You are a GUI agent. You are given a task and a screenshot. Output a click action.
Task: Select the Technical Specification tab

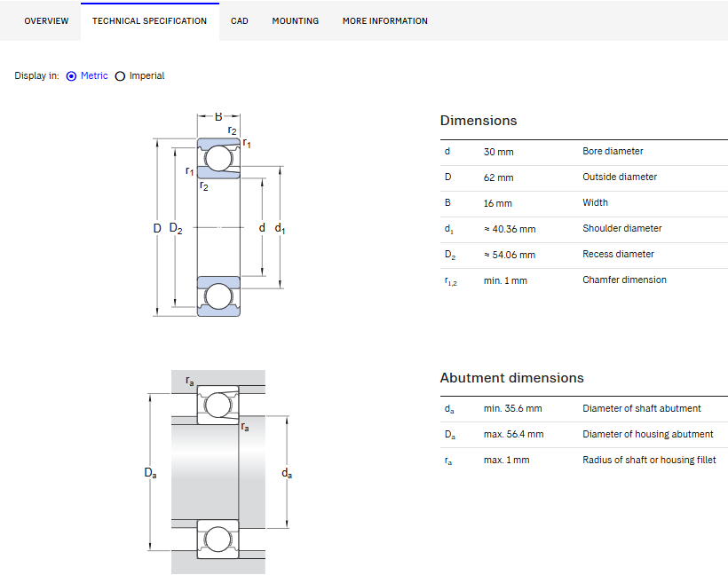(149, 21)
